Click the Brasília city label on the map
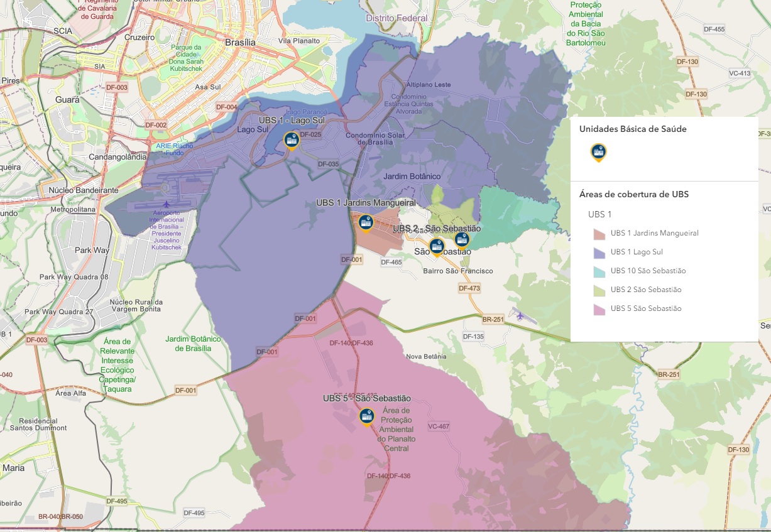The height and width of the screenshot is (532, 771). (241, 42)
